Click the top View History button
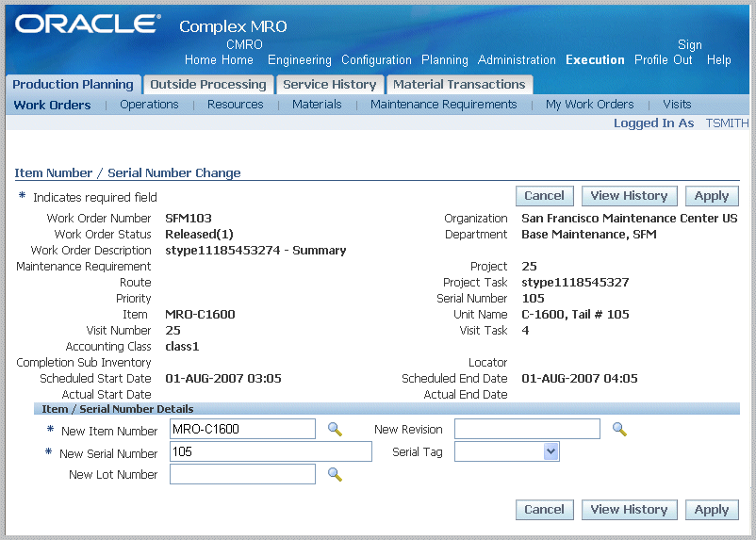This screenshot has width=756, height=540. click(x=629, y=196)
